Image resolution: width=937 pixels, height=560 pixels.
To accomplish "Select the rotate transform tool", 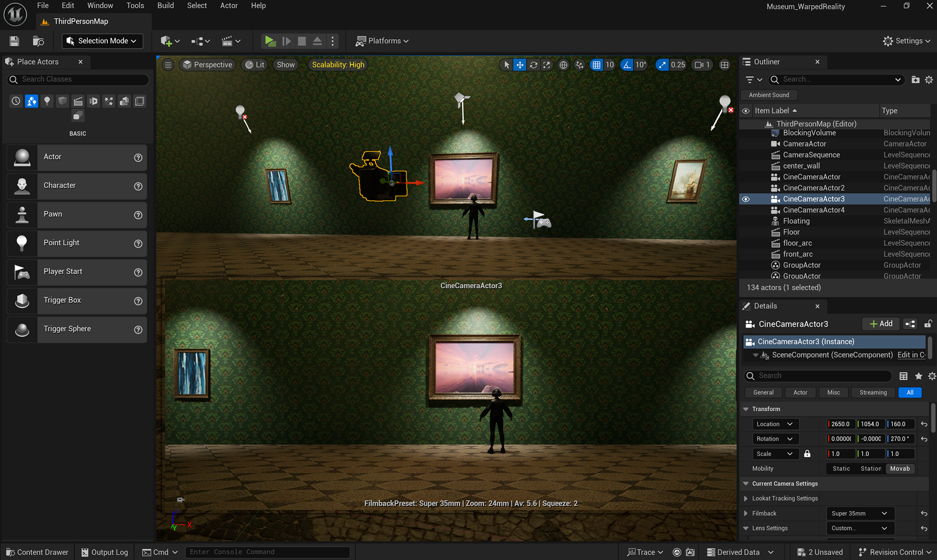I will [533, 65].
